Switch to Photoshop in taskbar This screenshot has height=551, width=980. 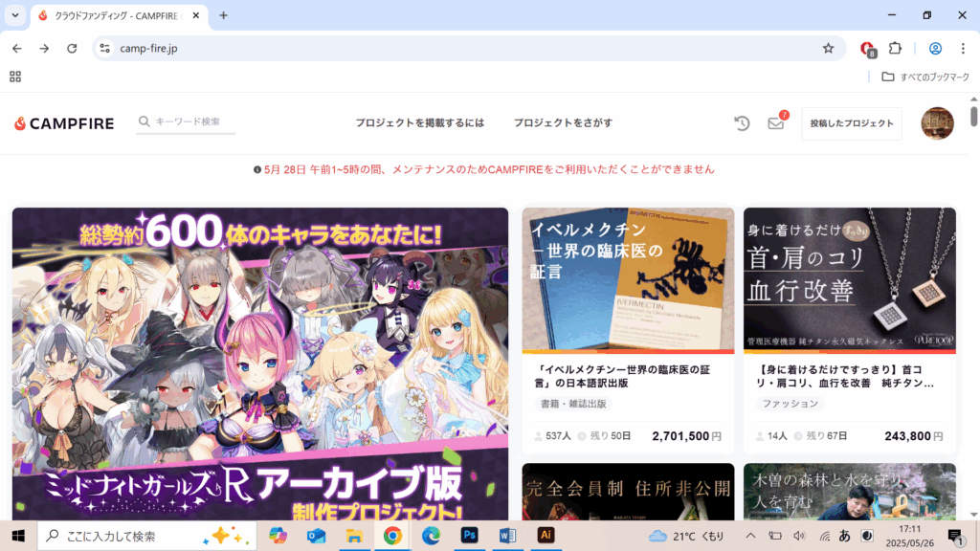(x=469, y=536)
